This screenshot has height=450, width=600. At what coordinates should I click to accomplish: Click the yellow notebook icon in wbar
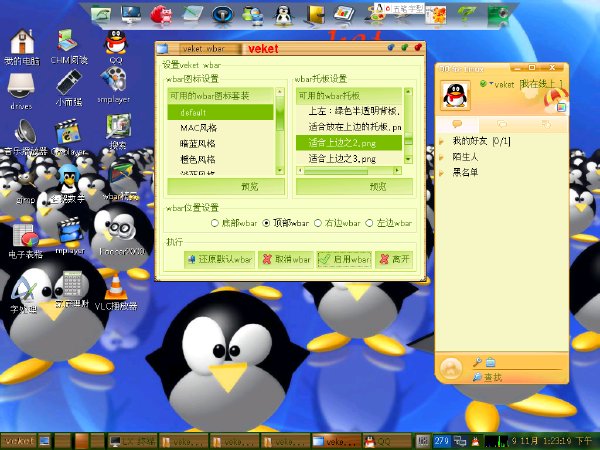315,15
